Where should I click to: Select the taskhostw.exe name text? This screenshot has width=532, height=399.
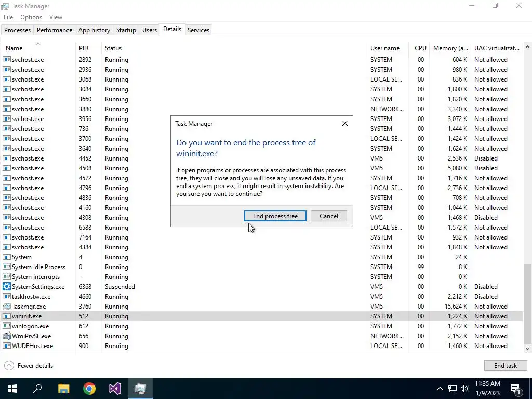click(31, 297)
